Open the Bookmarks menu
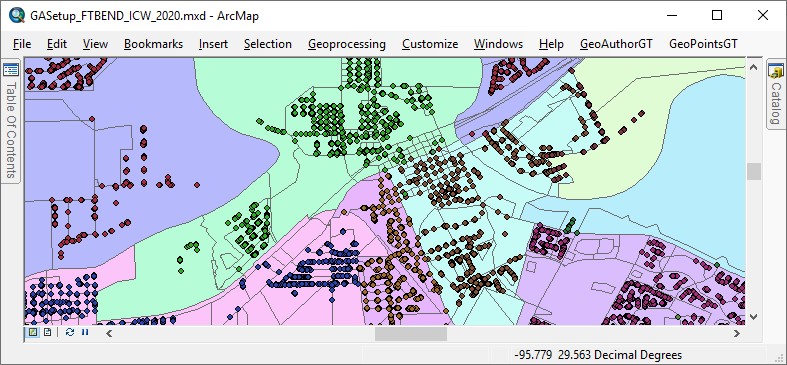This screenshot has width=787, height=365. [154, 44]
